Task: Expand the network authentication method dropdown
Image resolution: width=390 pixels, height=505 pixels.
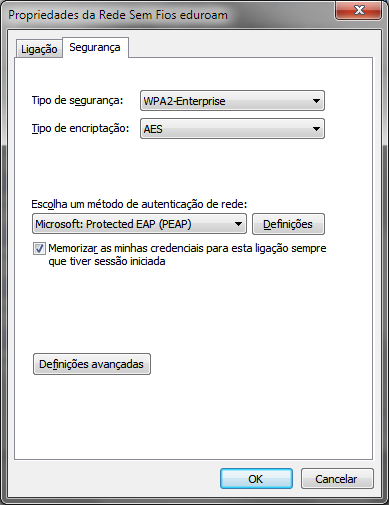Action: (x=139, y=224)
